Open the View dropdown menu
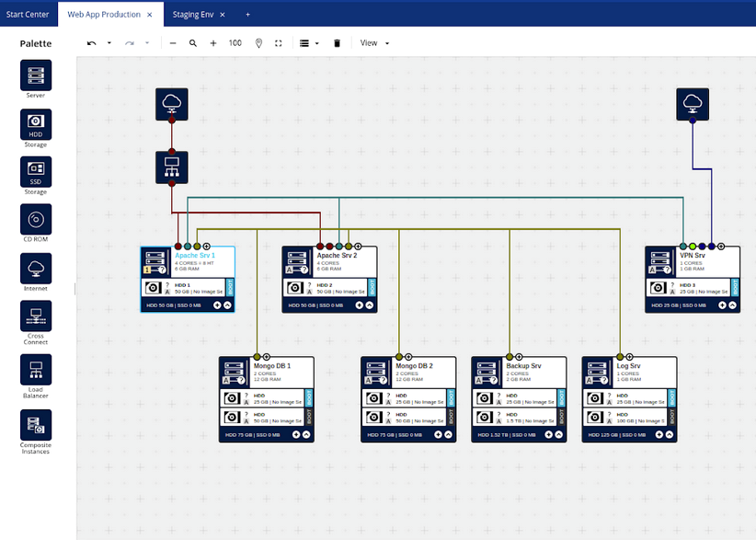 coord(374,43)
